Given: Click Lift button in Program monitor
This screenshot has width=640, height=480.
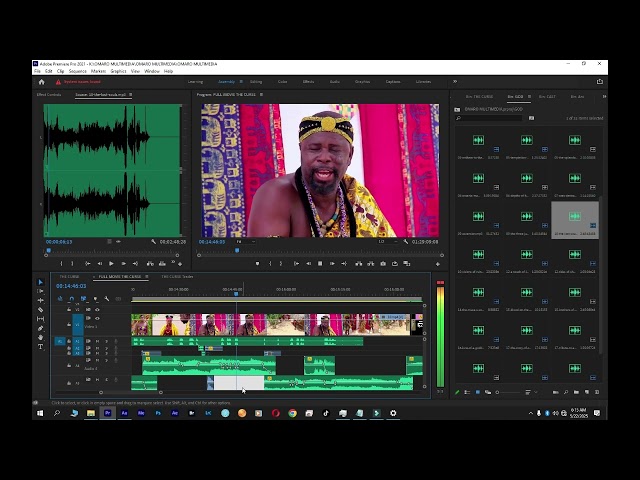Looking at the screenshot, I should coord(358,264).
